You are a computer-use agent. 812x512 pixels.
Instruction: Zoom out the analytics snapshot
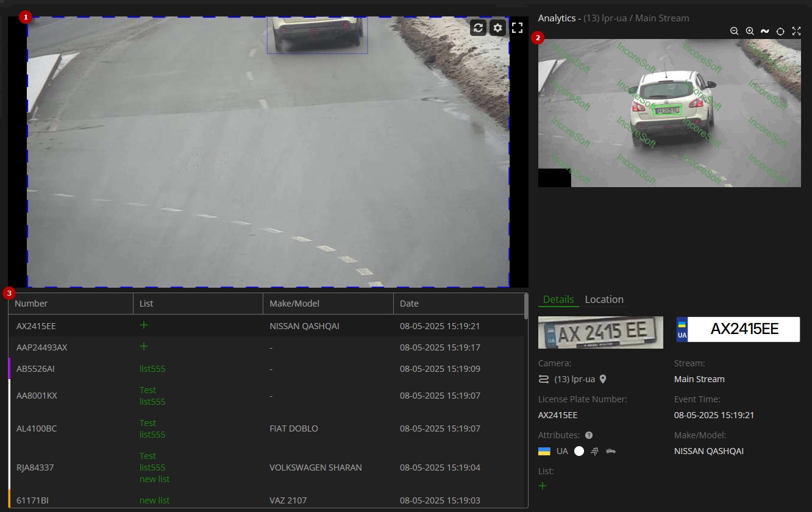pos(735,31)
